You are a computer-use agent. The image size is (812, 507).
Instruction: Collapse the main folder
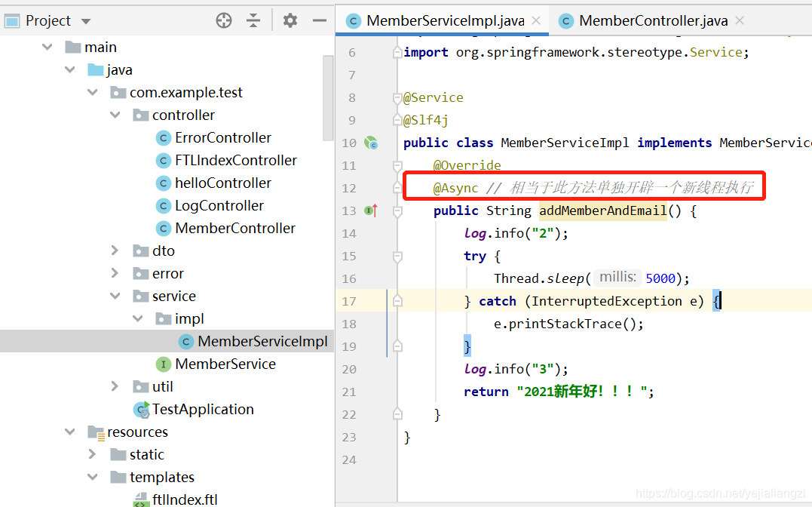pyautogui.click(x=47, y=48)
